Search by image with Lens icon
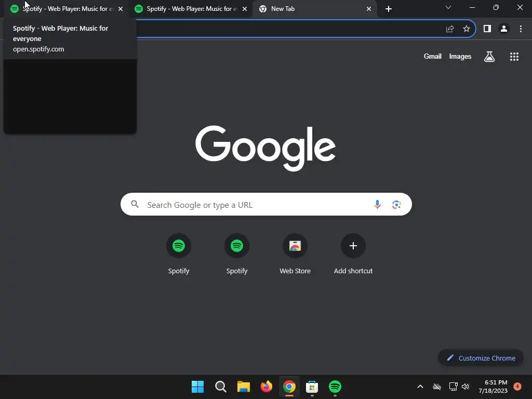 click(x=396, y=205)
